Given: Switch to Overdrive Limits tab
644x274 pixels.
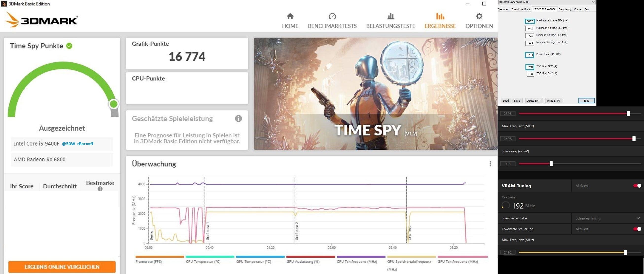Looking at the screenshot, I should coord(521,9).
